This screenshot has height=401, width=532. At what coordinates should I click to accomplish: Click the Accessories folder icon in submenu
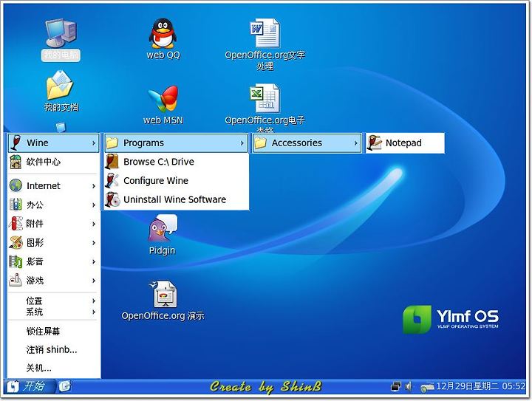coord(260,143)
